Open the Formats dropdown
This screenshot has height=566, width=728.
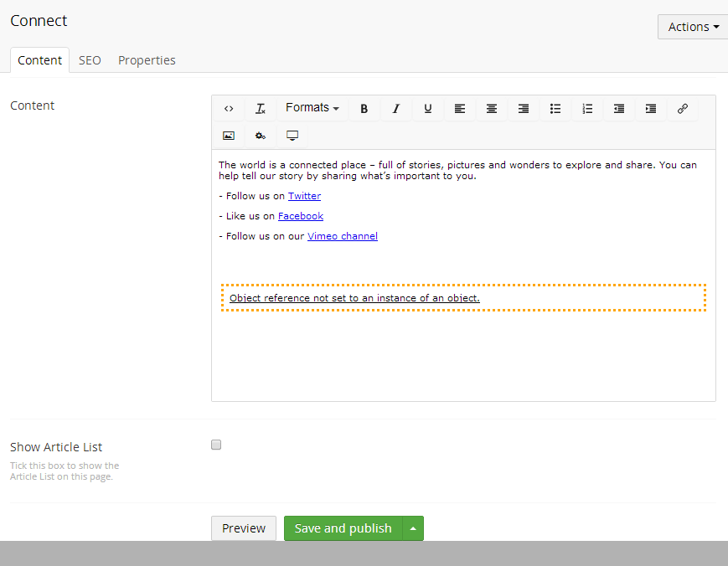coord(312,108)
